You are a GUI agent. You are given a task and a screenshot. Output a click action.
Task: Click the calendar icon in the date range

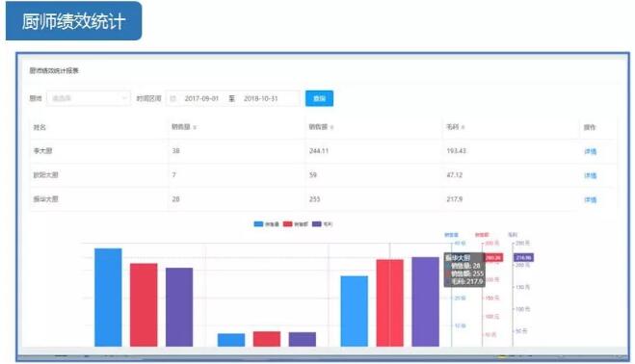tap(172, 98)
